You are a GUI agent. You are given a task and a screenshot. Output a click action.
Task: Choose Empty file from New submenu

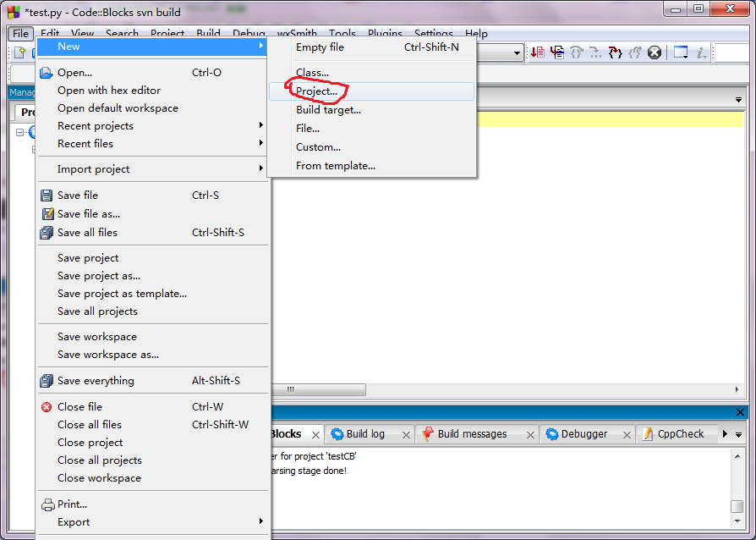coord(372,47)
